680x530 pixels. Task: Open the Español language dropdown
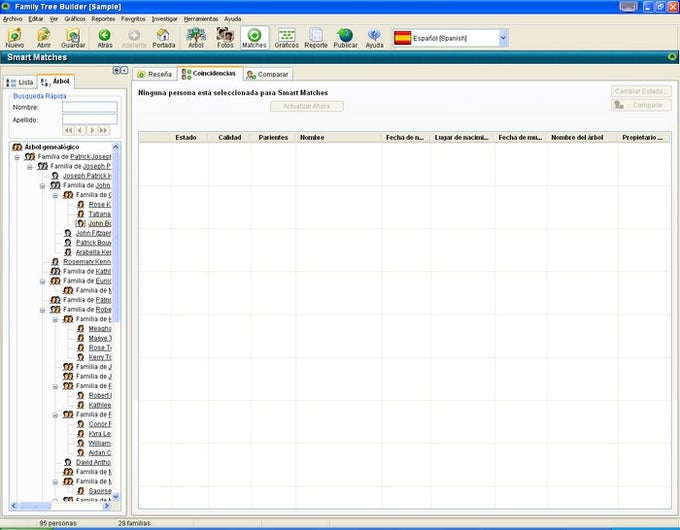pyautogui.click(x=503, y=38)
